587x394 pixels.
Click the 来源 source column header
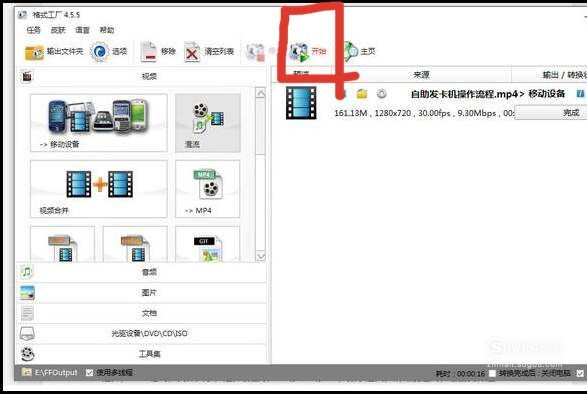point(422,75)
